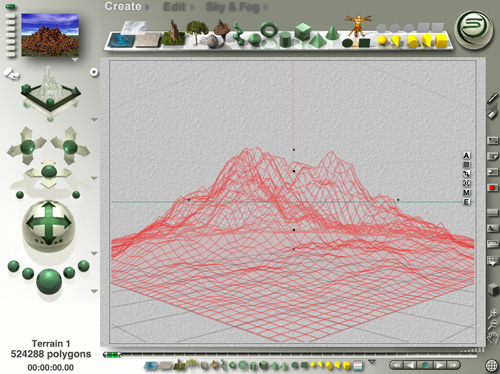
Task: Zoom in with the plus magnifier
Action: 493,313
